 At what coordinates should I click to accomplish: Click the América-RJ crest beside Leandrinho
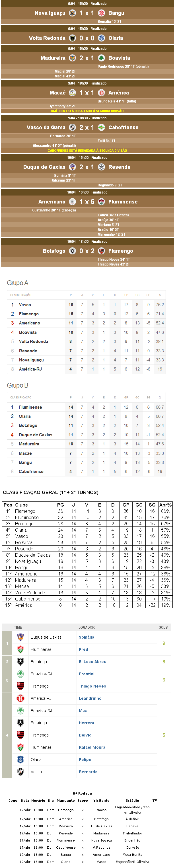pyautogui.click(x=20, y=698)
